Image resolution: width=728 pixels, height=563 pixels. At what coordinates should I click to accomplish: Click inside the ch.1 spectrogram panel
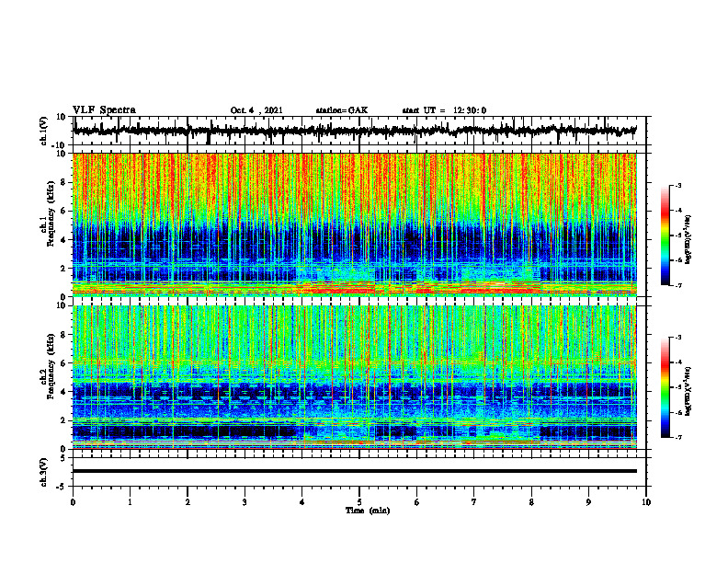pos(355,224)
